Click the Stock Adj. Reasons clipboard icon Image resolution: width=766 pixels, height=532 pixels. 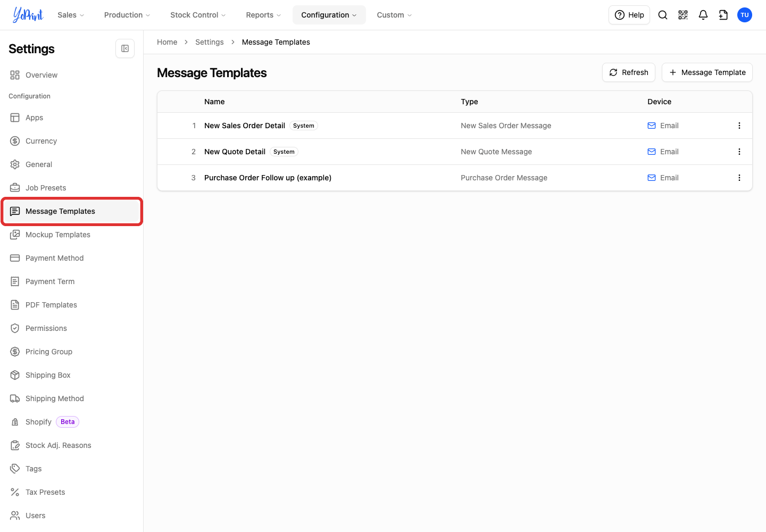coord(15,445)
